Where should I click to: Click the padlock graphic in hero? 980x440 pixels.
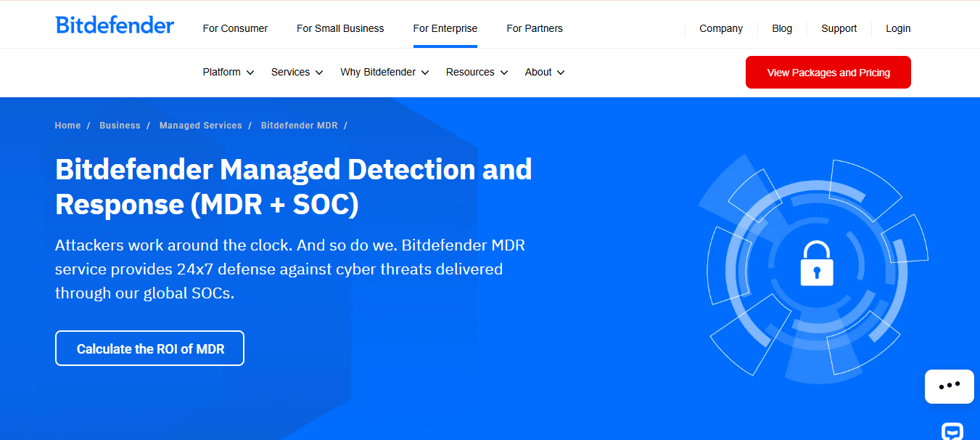817,263
